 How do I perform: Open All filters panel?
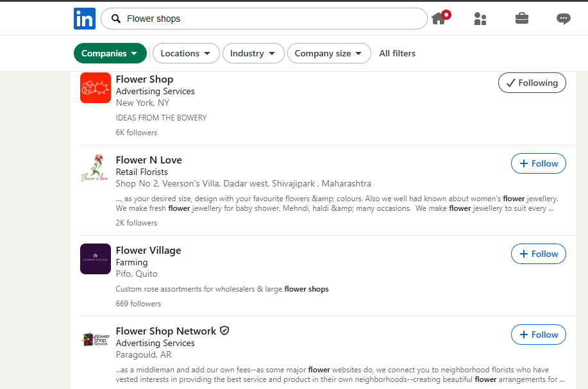(397, 53)
